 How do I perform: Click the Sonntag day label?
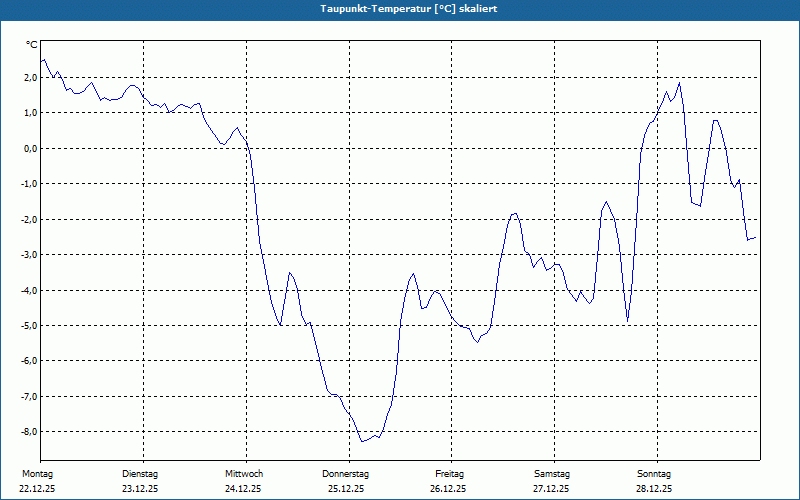click(654, 474)
